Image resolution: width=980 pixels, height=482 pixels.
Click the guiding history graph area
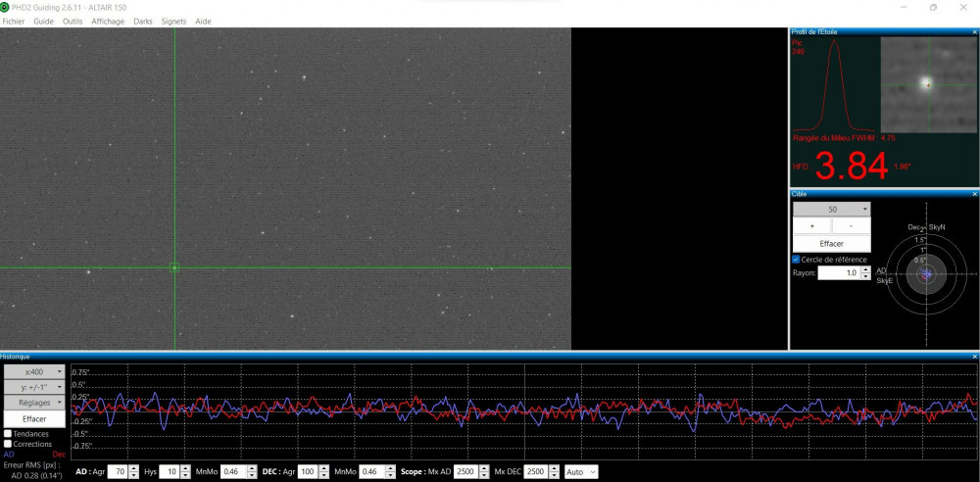(x=523, y=410)
